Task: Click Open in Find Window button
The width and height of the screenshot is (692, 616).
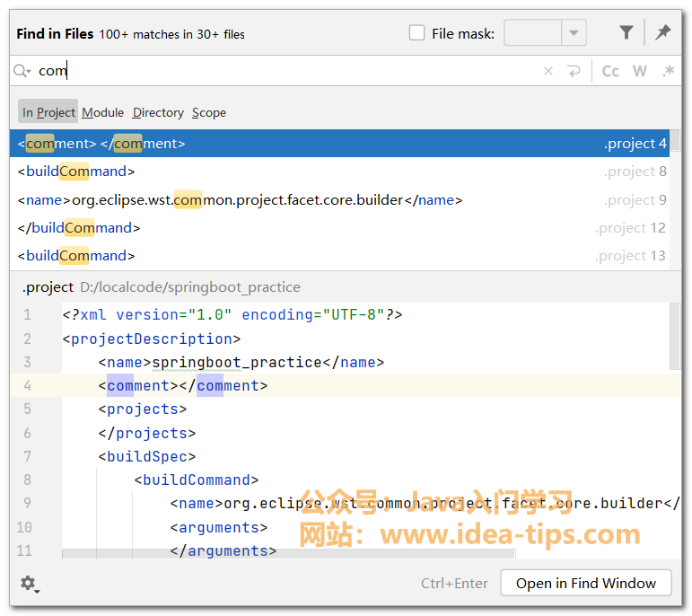Action: click(x=585, y=584)
